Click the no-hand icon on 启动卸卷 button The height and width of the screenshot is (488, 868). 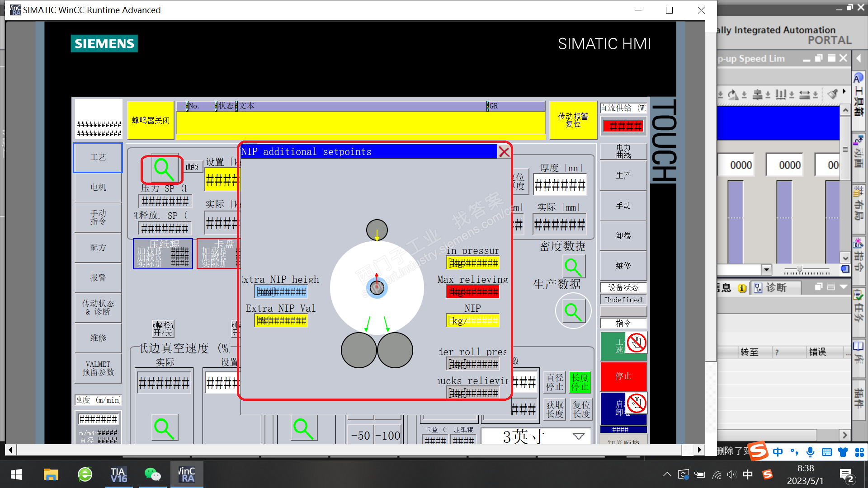click(637, 404)
